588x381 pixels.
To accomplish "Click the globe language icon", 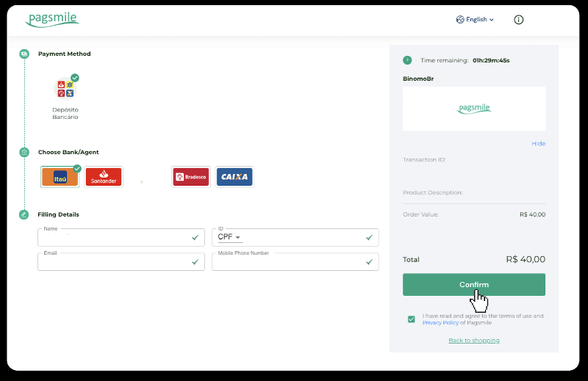I will pyautogui.click(x=459, y=20).
